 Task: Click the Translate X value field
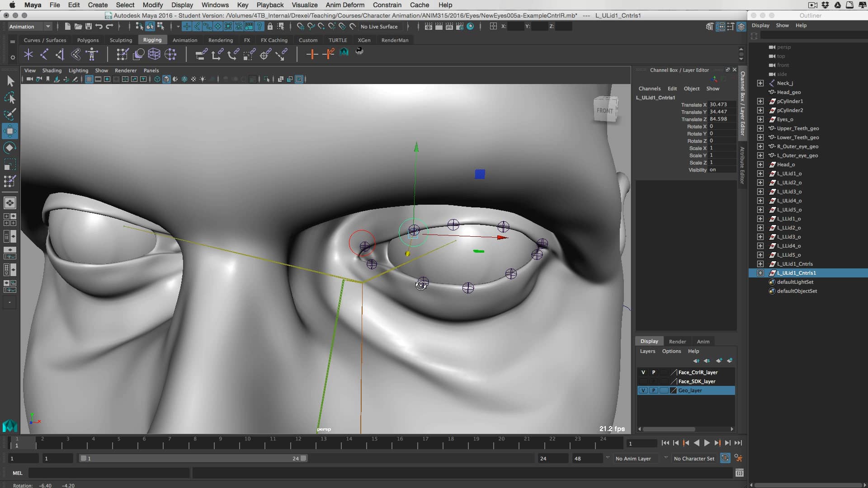coord(721,104)
